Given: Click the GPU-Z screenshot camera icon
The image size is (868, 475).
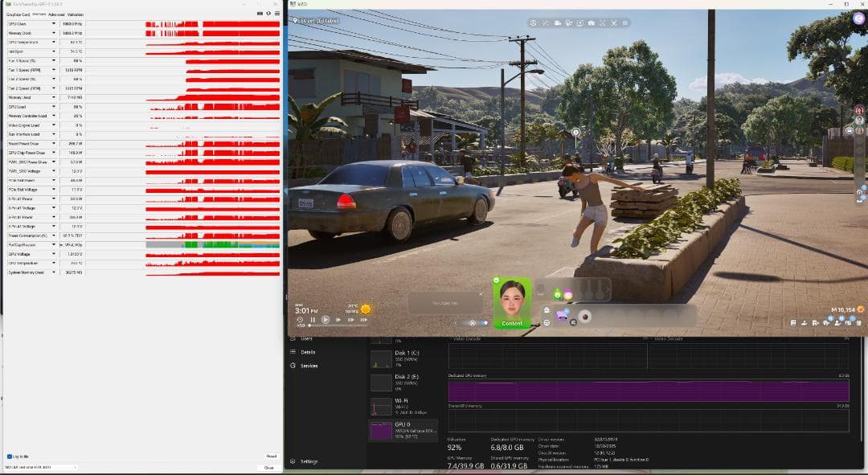Looking at the screenshot, I should pyautogui.click(x=258, y=14).
